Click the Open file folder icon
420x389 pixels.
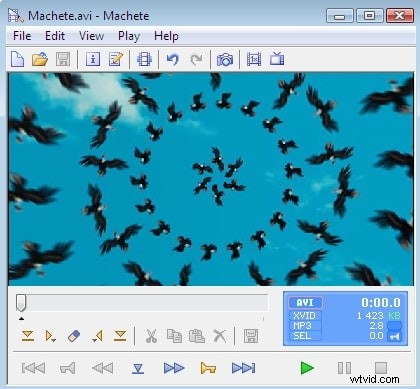click(40, 59)
